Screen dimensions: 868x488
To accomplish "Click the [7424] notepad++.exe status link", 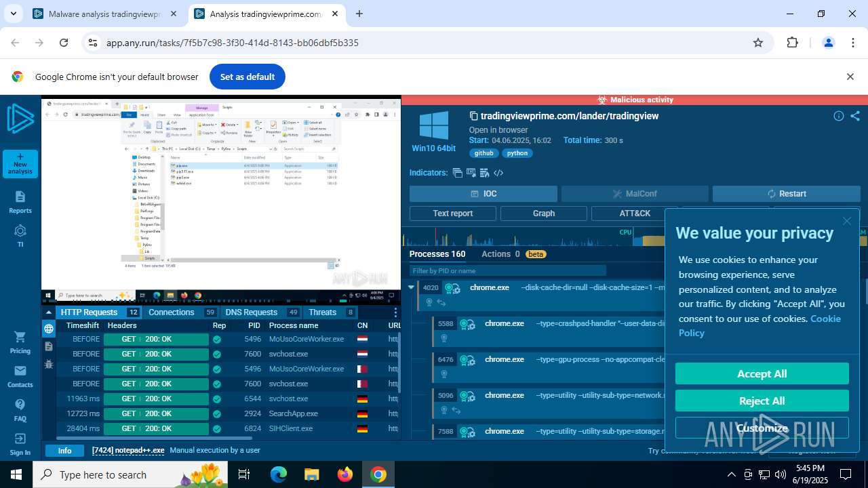I will coord(128,451).
